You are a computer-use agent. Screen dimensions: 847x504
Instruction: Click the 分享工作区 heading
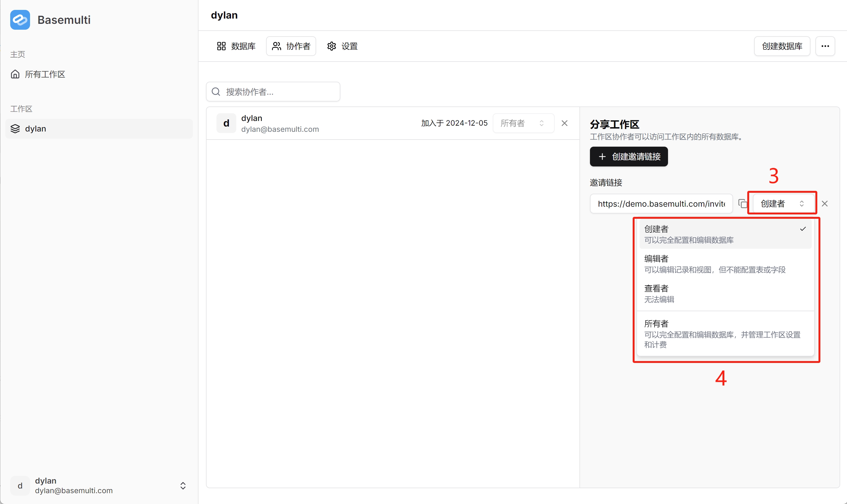pos(614,124)
